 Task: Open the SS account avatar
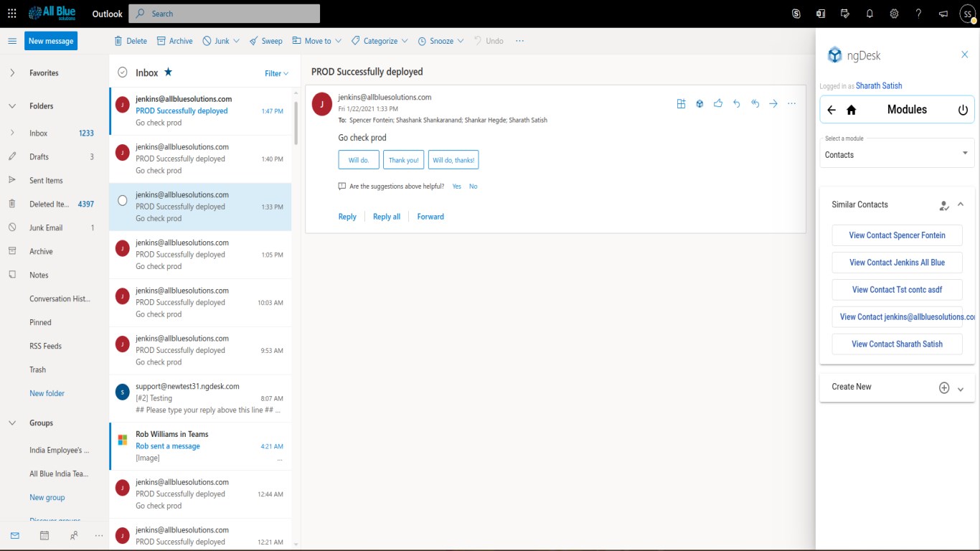click(968, 14)
